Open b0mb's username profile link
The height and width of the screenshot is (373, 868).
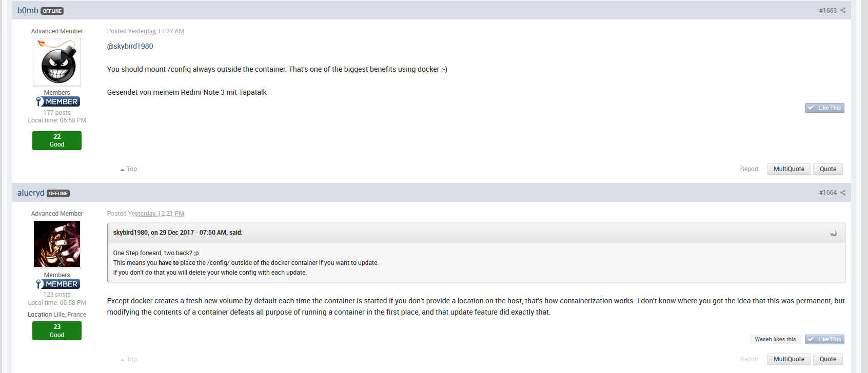[x=28, y=10]
